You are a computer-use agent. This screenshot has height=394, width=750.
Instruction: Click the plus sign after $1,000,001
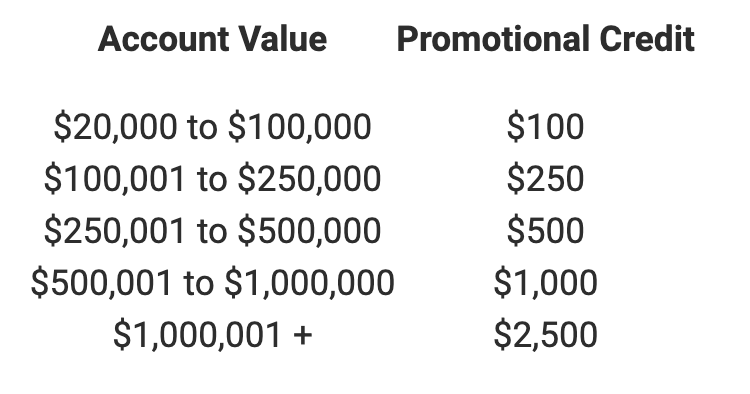[303, 334]
